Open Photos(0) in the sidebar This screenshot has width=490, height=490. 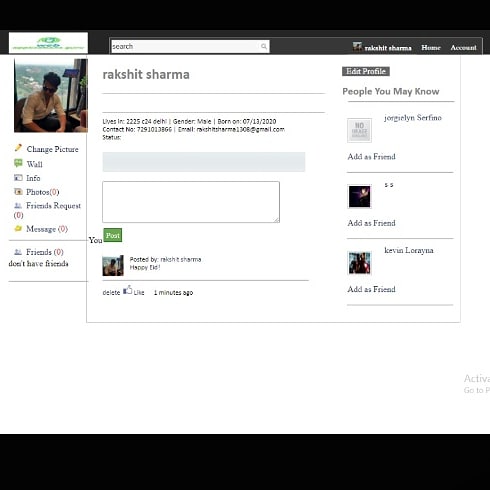[x=43, y=192]
